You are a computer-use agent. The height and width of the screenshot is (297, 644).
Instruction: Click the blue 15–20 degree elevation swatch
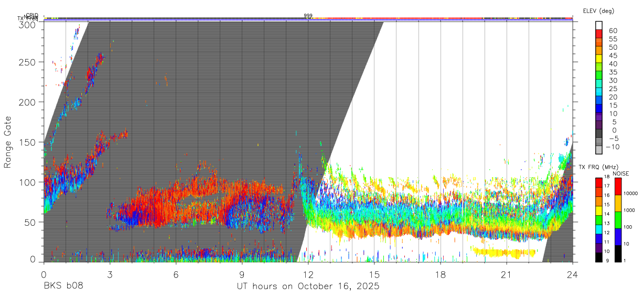[599, 101]
